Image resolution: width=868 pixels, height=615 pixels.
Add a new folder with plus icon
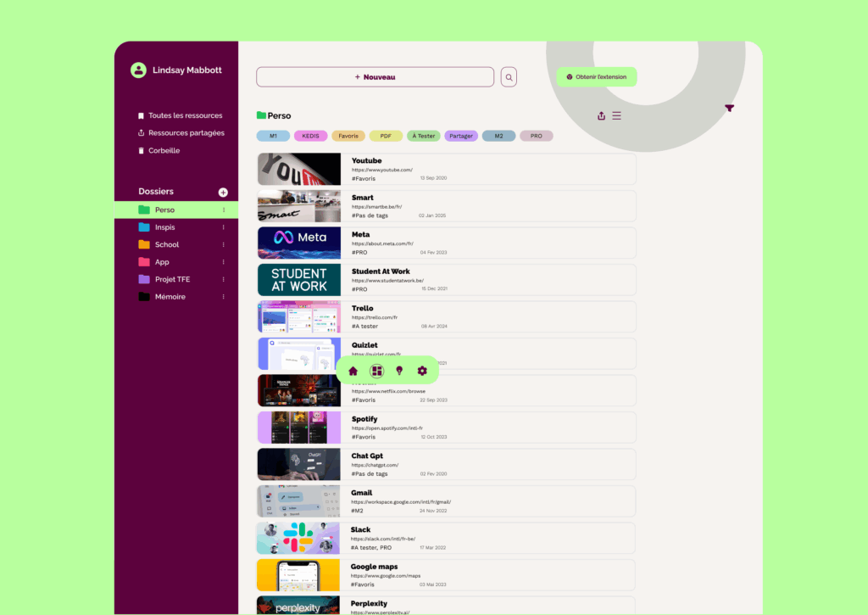tap(223, 193)
